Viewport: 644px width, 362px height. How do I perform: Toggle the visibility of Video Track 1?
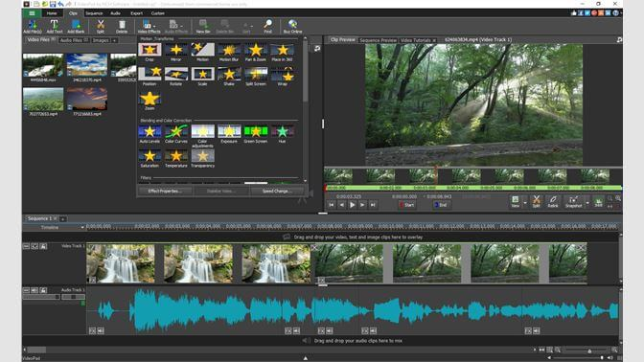coord(34,246)
